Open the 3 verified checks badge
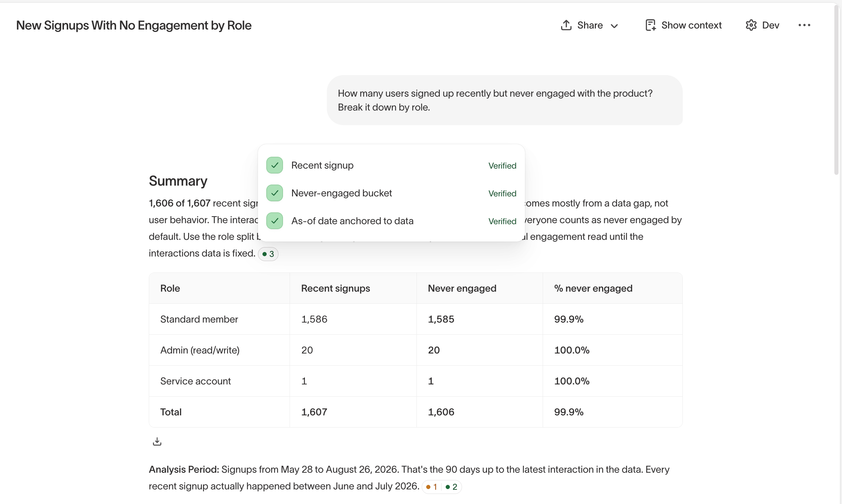The height and width of the screenshot is (504, 842). tap(268, 254)
